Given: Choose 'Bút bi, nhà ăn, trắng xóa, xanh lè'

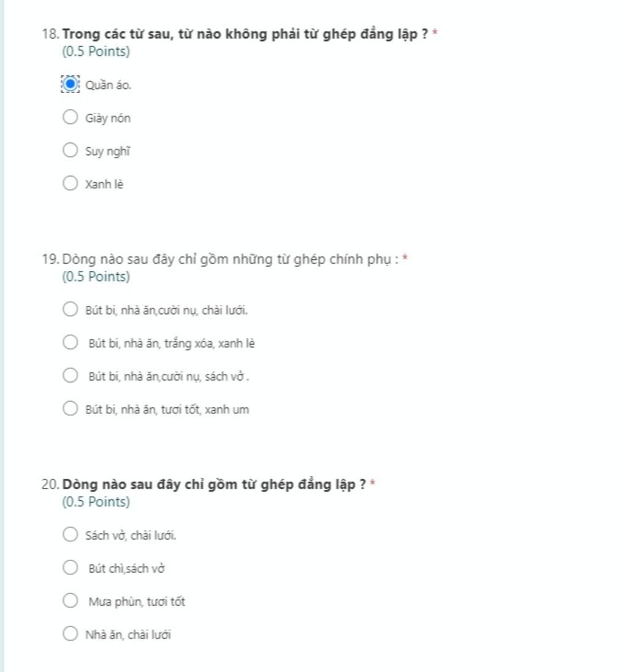Looking at the screenshot, I should click(x=71, y=342).
